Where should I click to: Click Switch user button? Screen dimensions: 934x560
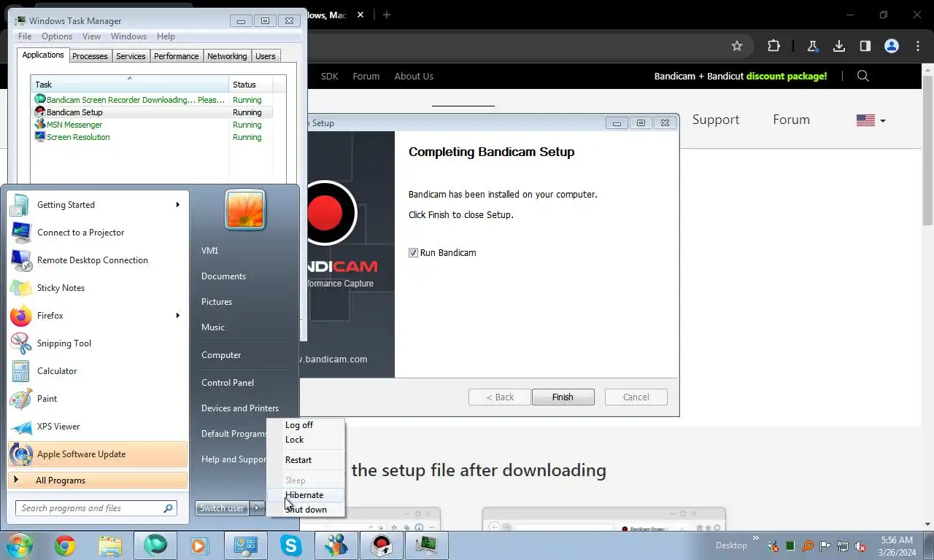(x=222, y=508)
